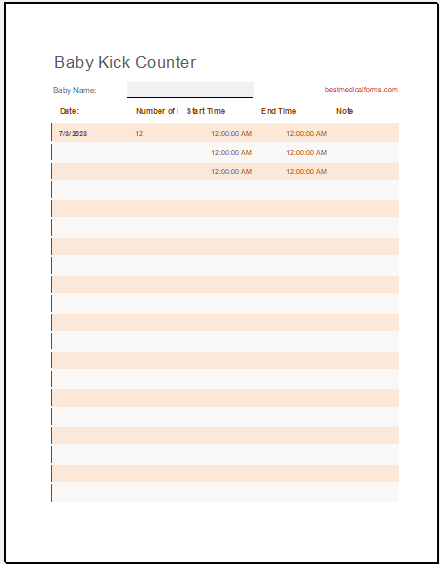
Task: Select the Baby Name: label
Action: (x=75, y=90)
